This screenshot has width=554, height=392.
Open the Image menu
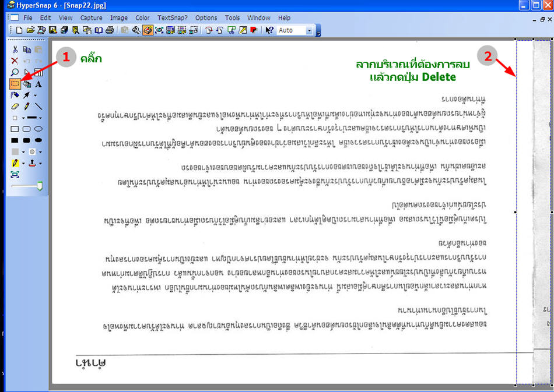(119, 17)
